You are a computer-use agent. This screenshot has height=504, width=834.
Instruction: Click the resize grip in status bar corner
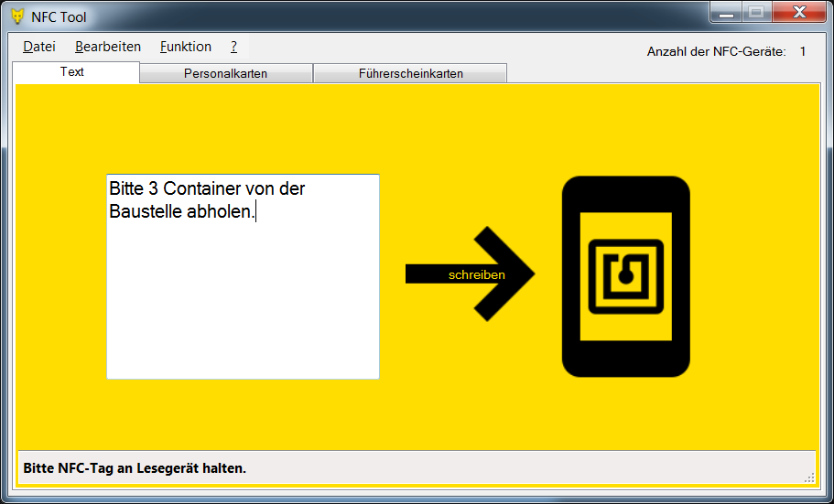(x=808, y=477)
